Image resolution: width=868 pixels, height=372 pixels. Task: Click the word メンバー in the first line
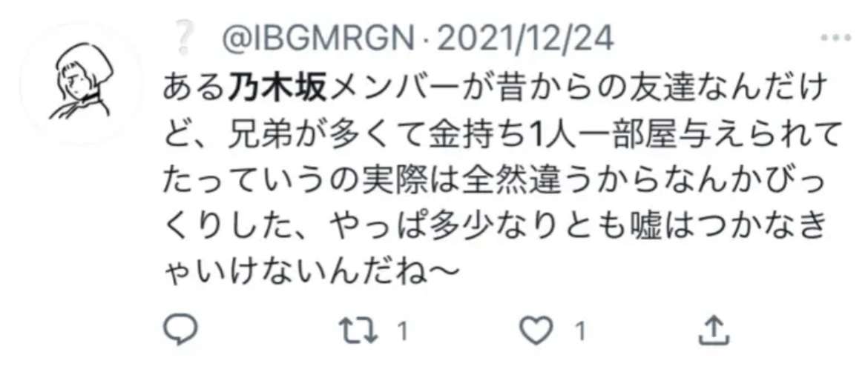click(x=391, y=88)
